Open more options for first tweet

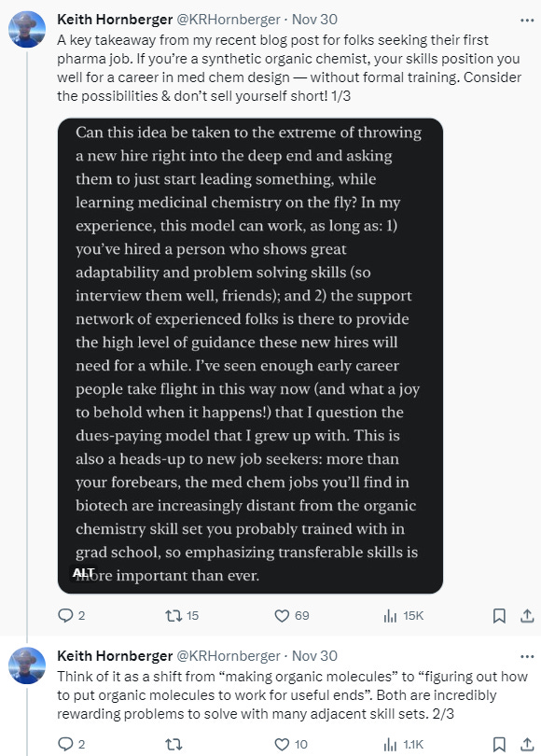tap(527, 21)
